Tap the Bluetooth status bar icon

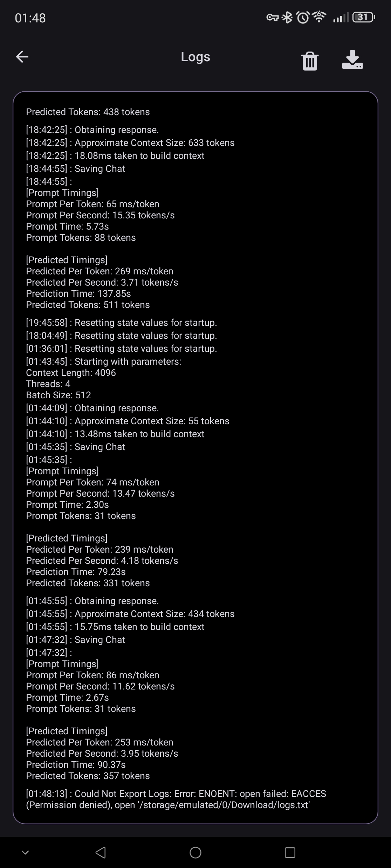click(x=287, y=17)
